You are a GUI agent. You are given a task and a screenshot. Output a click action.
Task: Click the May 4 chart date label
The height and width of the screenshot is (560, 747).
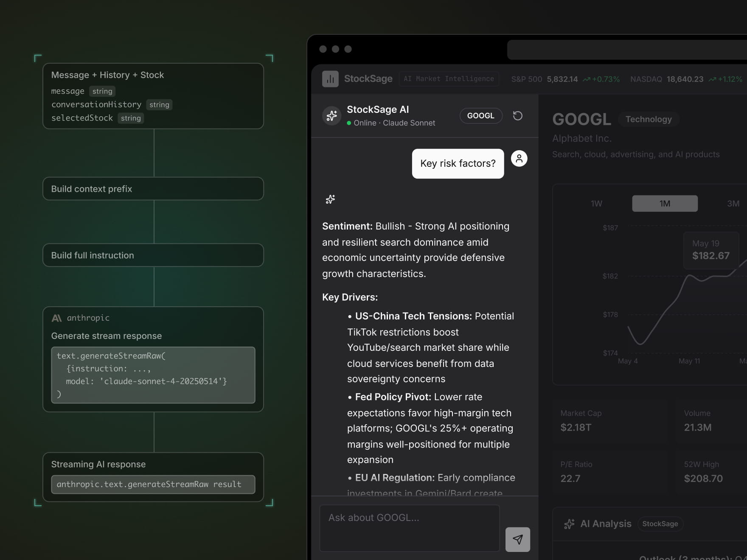coord(628,361)
